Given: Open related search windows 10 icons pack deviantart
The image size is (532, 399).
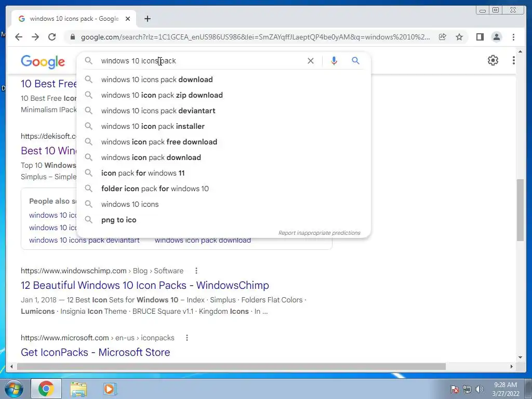Looking at the screenshot, I should tap(84, 240).
